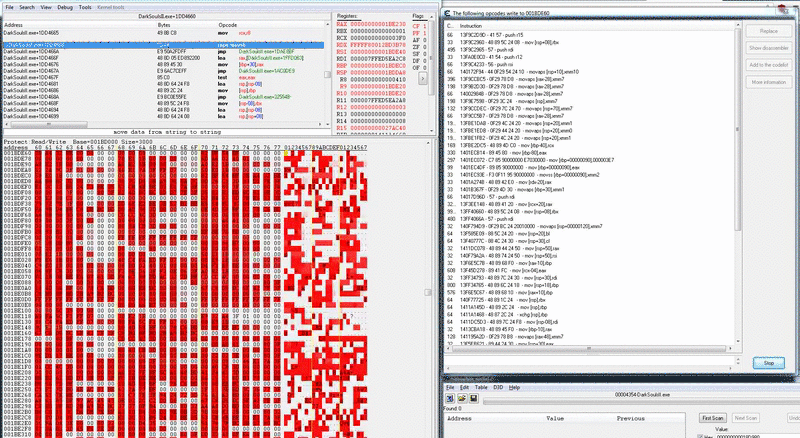Screen dimensions: 800x438
Task: Click disassembler vertical scrollbar thumb
Action: [328, 75]
